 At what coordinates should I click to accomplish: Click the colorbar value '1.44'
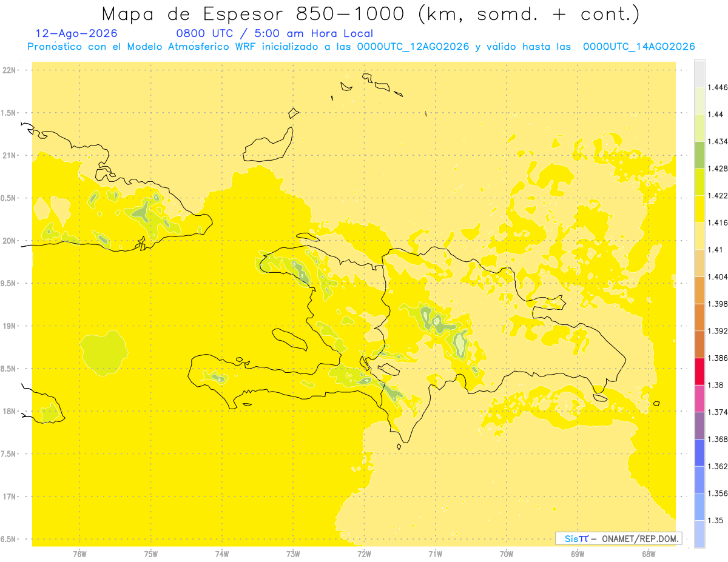click(x=716, y=114)
